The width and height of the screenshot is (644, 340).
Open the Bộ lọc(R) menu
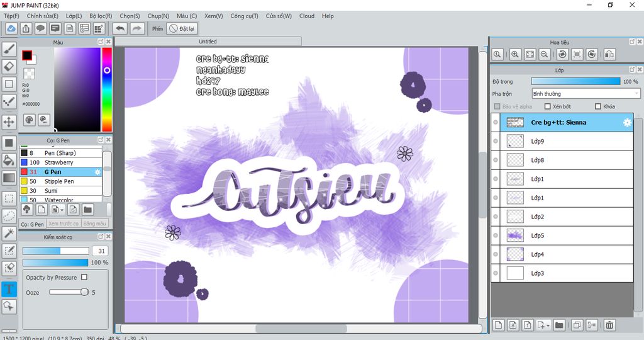pyautogui.click(x=101, y=16)
